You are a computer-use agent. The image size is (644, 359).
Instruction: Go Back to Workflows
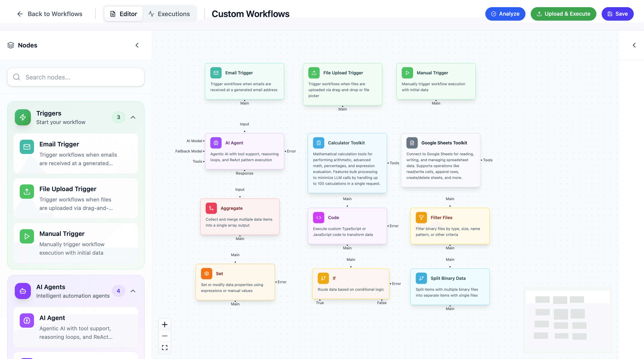pos(49,14)
